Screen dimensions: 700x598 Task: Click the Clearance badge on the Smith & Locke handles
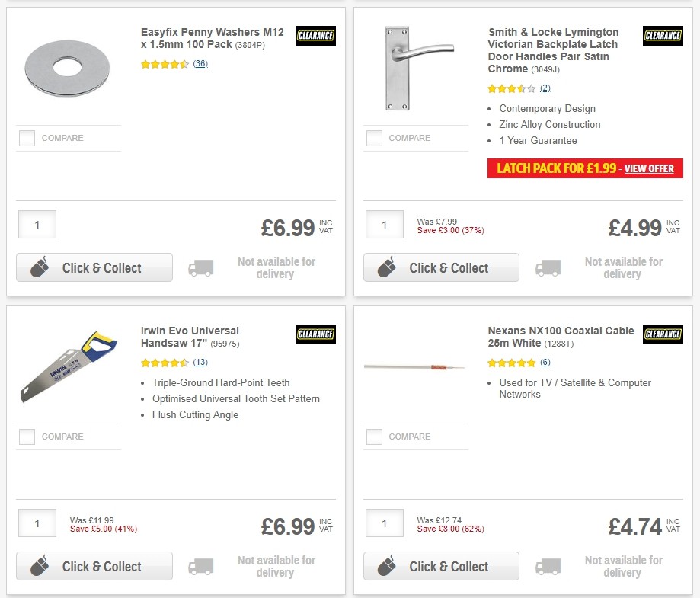[x=663, y=35]
